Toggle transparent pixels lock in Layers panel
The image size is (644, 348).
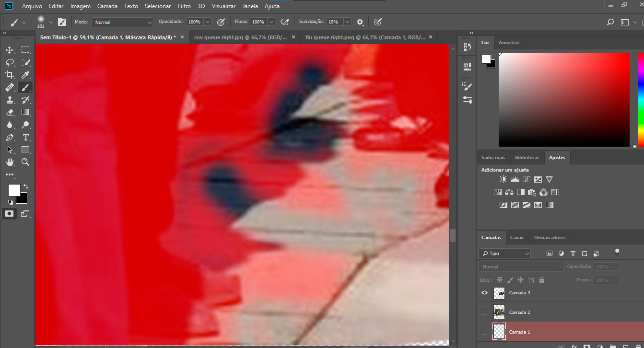499,279
